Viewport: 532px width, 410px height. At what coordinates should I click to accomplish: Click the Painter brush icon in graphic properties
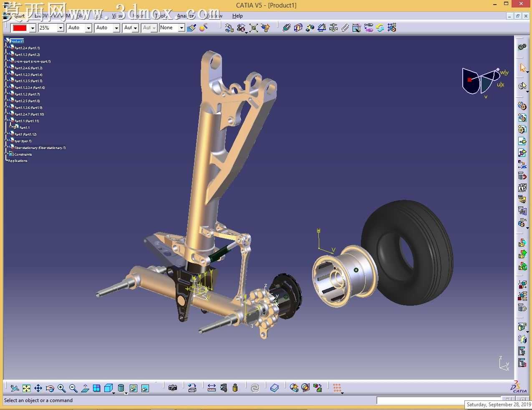pyautogui.click(x=192, y=28)
